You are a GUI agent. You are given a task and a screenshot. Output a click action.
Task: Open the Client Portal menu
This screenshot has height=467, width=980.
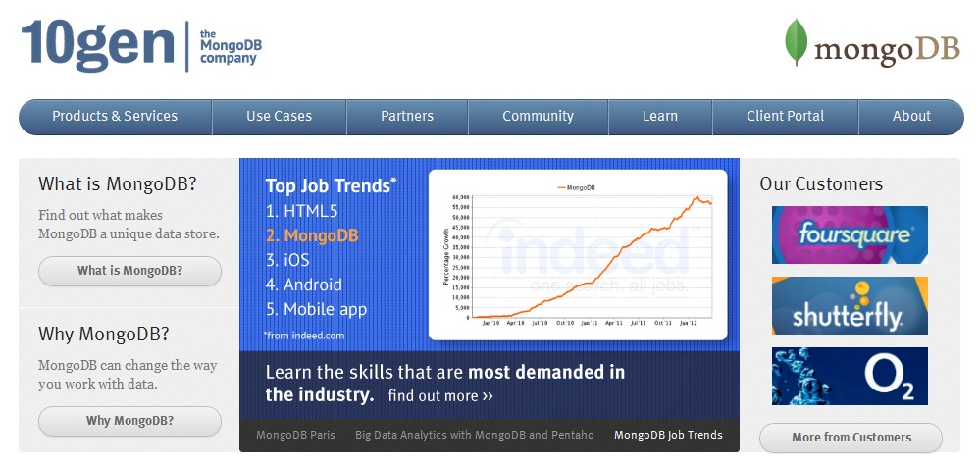point(786,117)
